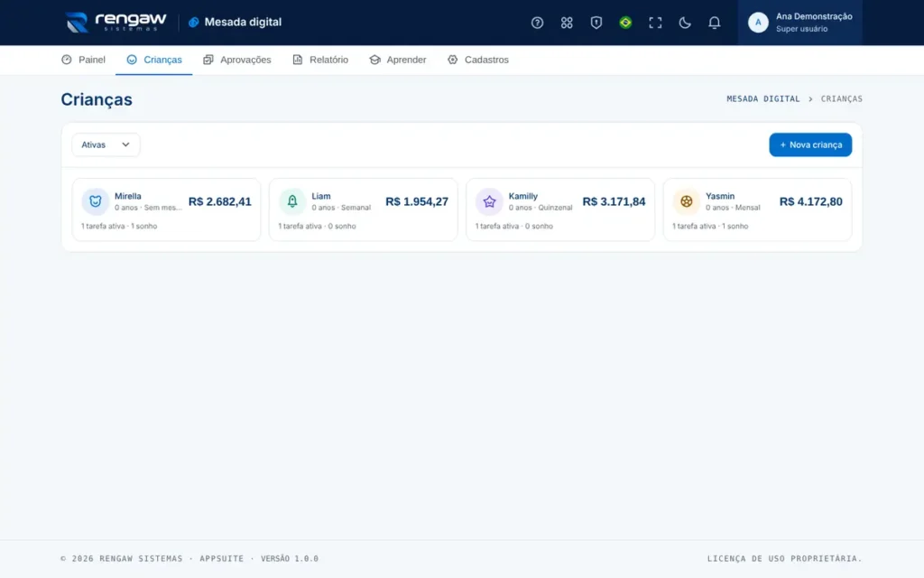Click Yasmin's wheel avatar icon
The image size is (924, 578).
[686, 201]
